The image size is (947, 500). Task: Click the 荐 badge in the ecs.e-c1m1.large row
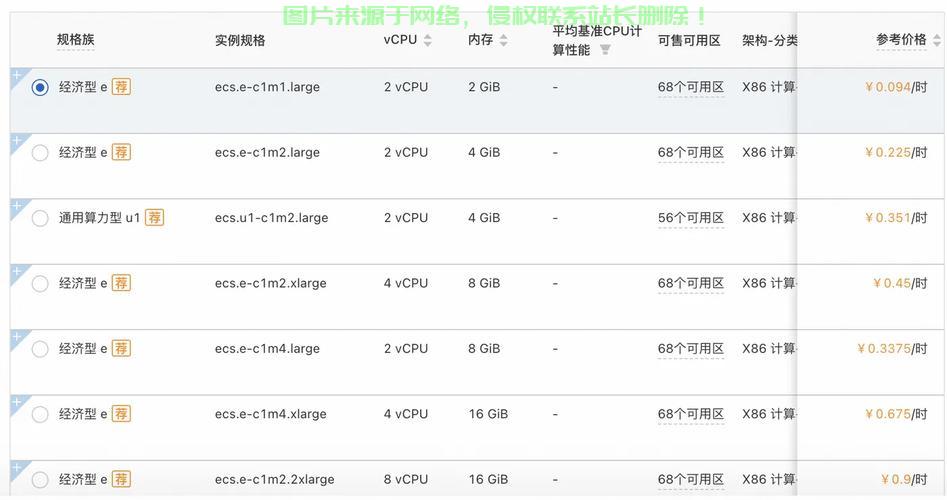click(x=121, y=87)
